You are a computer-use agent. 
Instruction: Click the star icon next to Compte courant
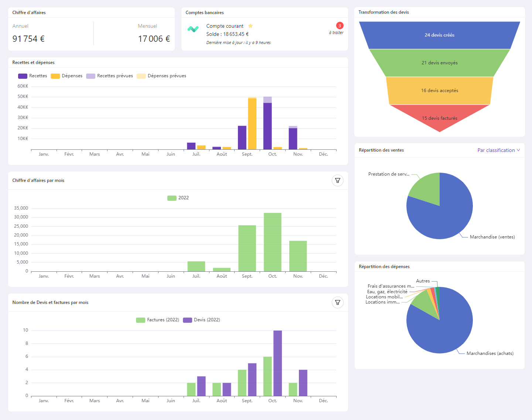coord(250,26)
